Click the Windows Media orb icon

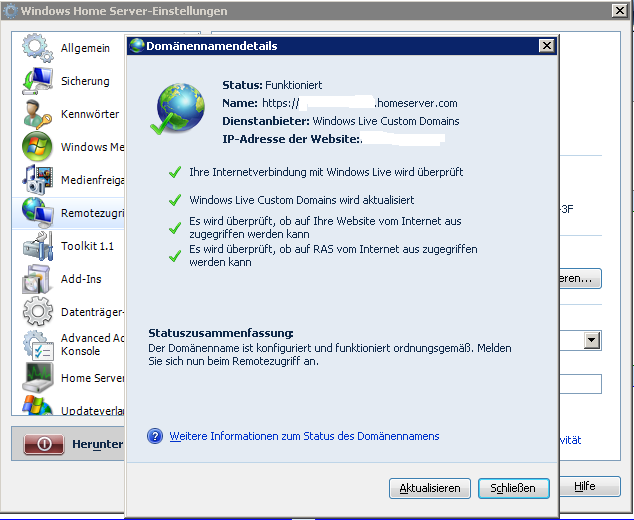pos(37,147)
